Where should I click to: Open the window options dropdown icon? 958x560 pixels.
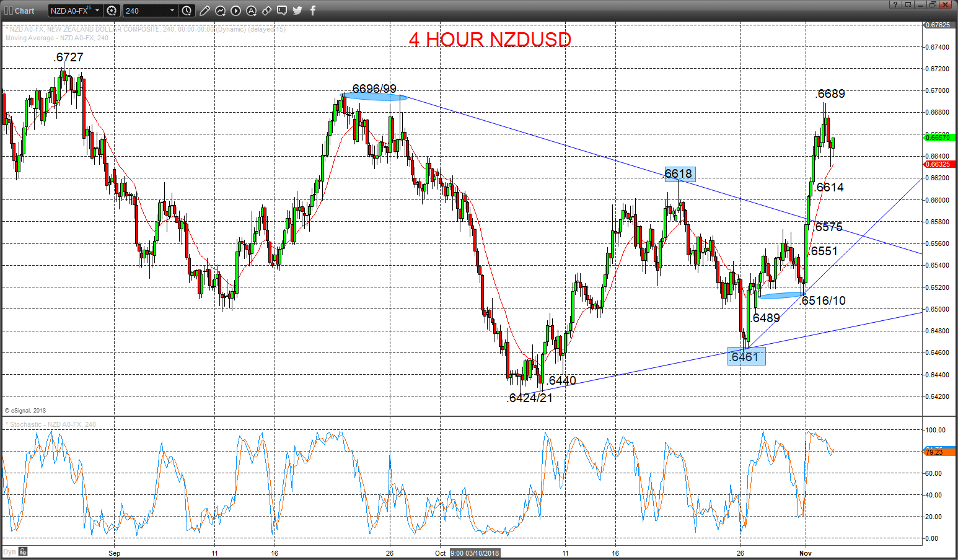tap(908, 4)
